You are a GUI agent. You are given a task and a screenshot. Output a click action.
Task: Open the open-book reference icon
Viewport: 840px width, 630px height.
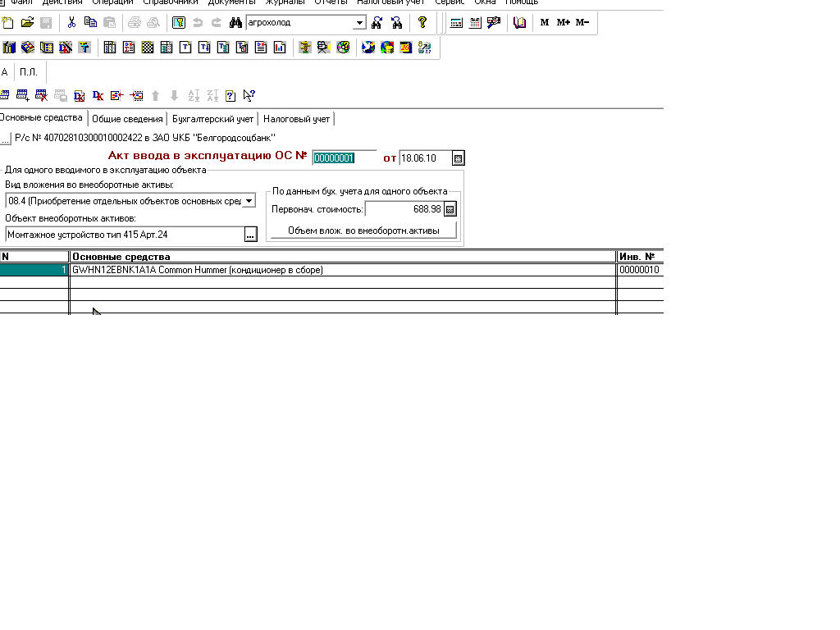(519, 22)
